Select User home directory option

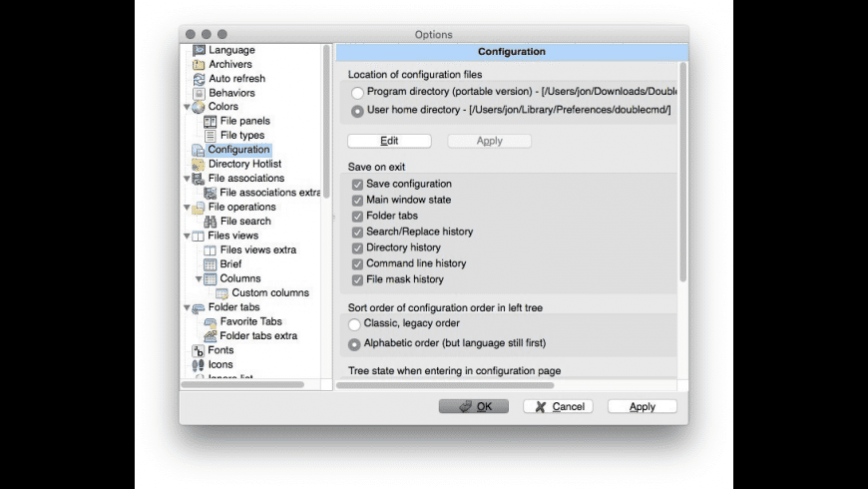(357, 111)
